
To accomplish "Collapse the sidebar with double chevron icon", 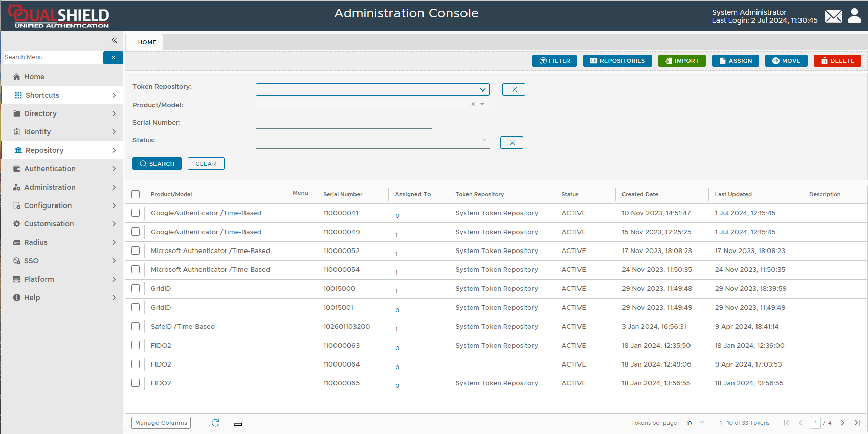I will (x=114, y=40).
